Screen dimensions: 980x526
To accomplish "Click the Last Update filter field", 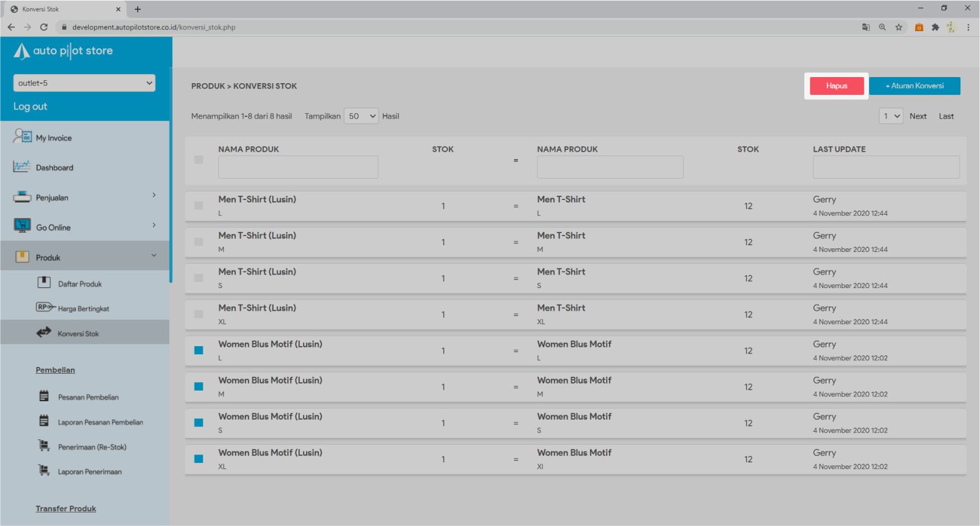I will [886, 167].
